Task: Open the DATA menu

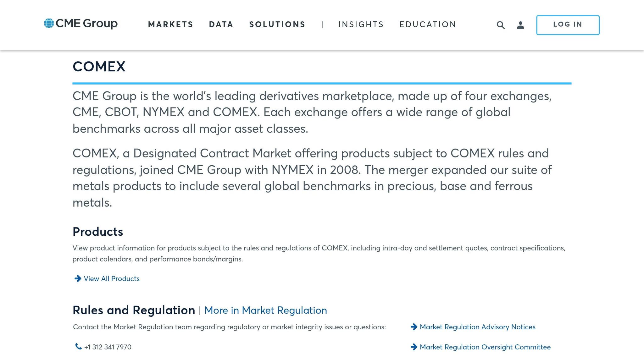Action: tap(221, 24)
